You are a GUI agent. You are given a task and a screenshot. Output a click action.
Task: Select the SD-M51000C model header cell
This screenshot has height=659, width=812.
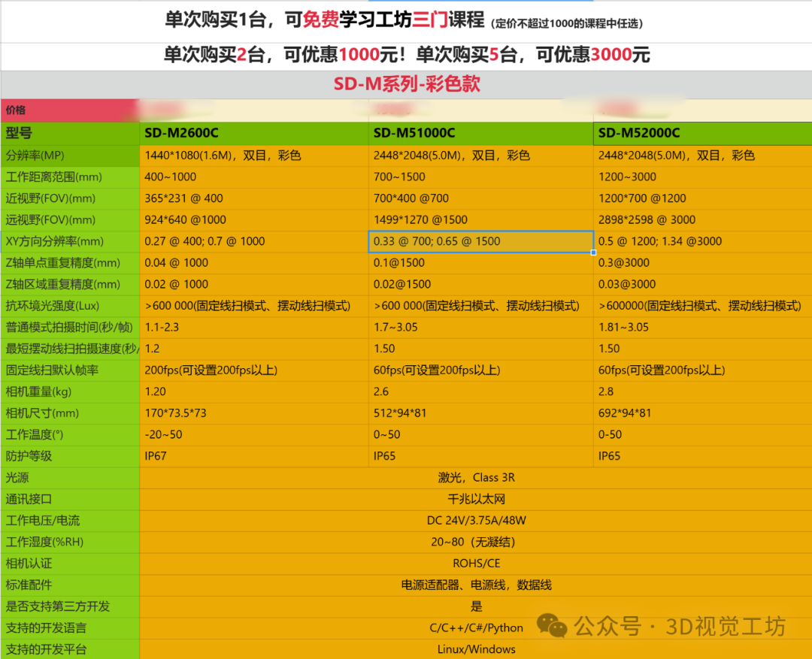pos(480,134)
